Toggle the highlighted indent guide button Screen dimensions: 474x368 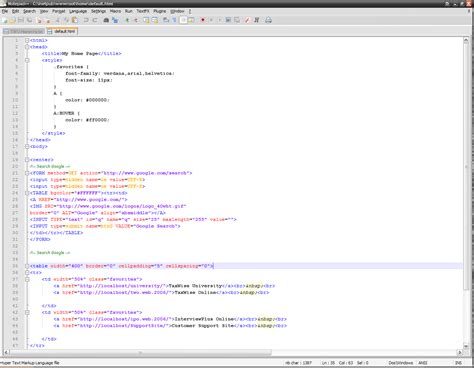point(183,20)
